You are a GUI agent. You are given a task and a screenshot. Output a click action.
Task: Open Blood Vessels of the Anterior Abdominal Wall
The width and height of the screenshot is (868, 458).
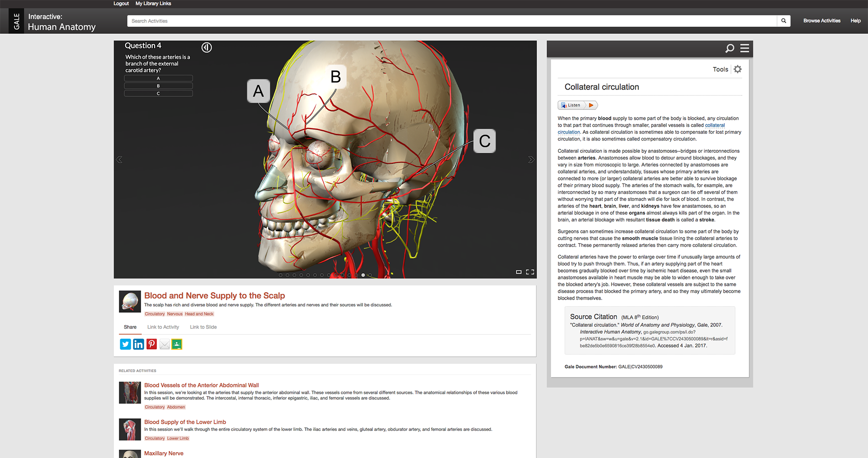pos(202,385)
